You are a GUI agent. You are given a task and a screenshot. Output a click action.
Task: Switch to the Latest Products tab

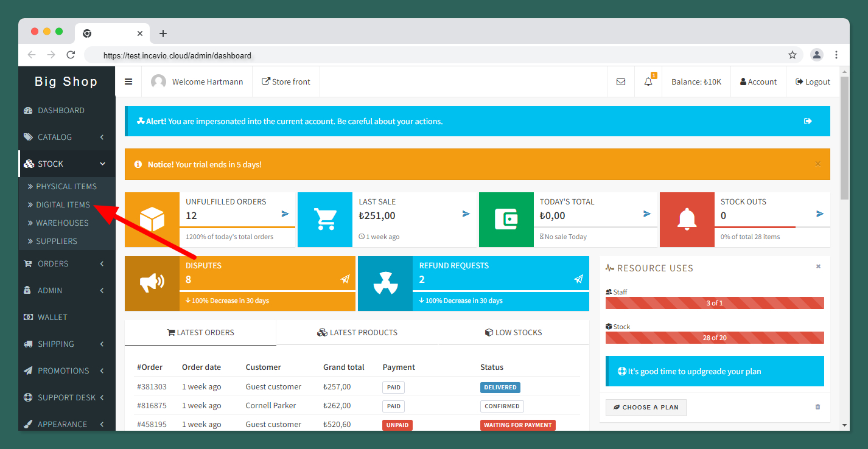(x=357, y=332)
